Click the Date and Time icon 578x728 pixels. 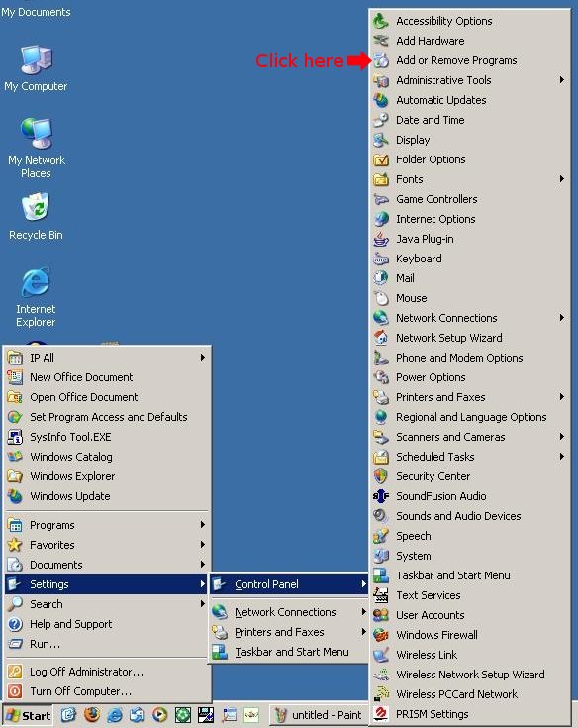pos(381,120)
